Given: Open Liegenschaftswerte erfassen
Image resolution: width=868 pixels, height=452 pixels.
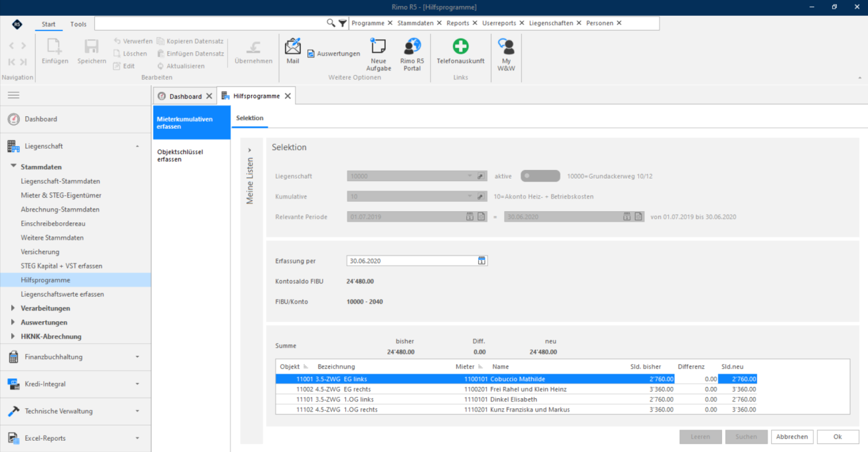Looking at the screenshot, I should tap(62, 294).
